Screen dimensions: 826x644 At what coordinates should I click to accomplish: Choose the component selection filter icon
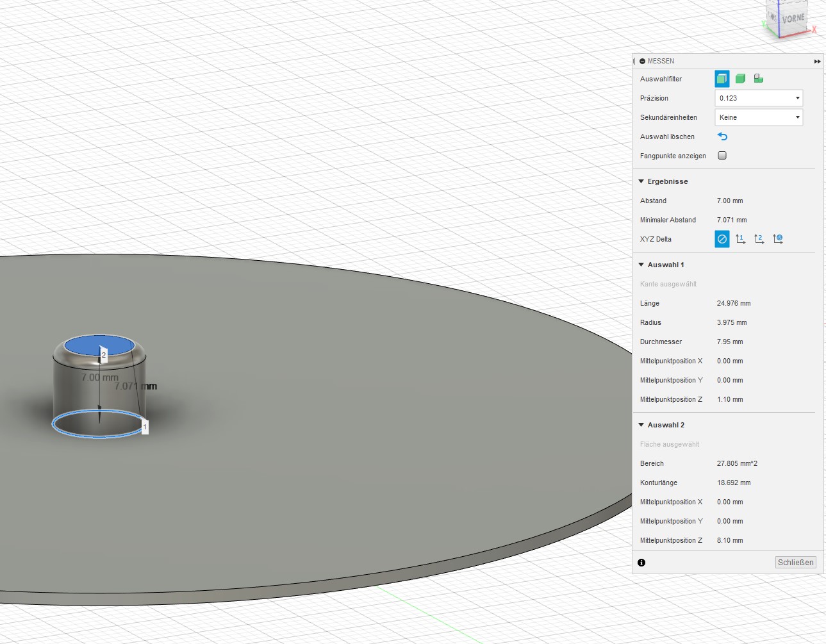pyautogui.click(x=759, y=78)
